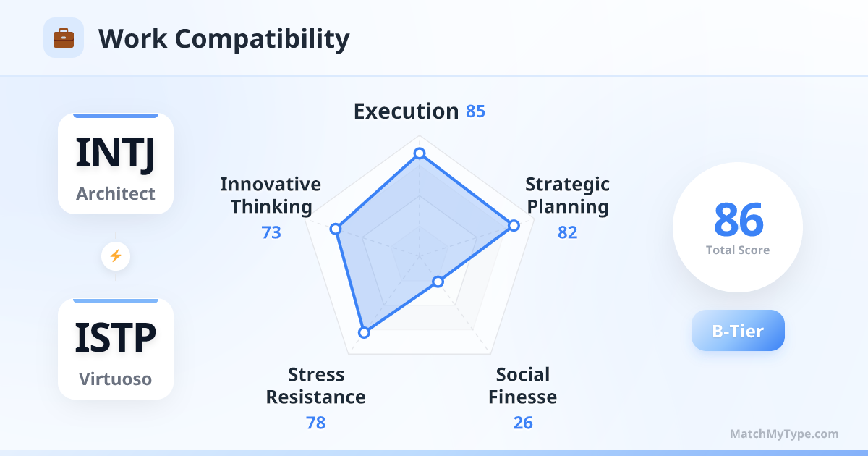Click the Stress Resistance radar point
Screen dimensions: 868x456
(364, 332)
